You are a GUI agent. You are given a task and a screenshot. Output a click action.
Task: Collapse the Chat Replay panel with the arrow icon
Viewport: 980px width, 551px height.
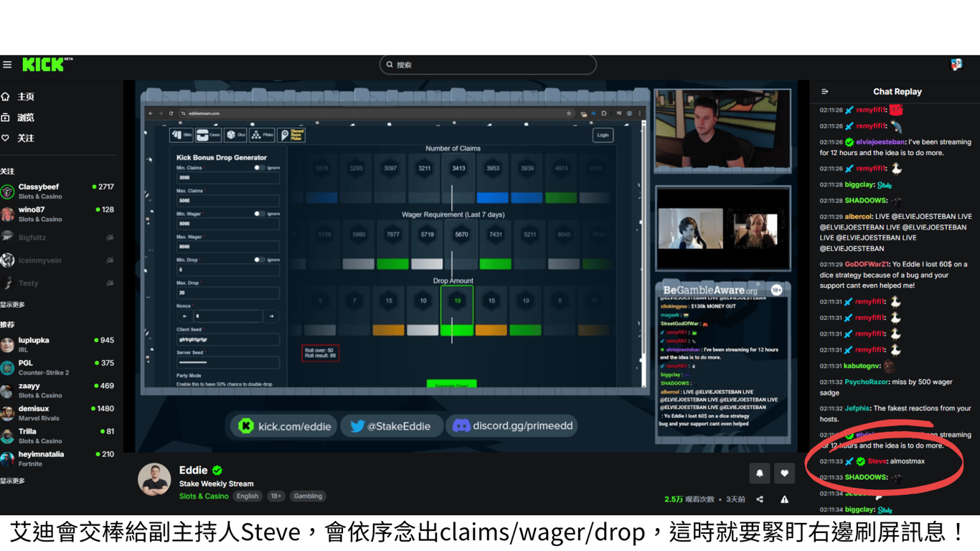pyautogui.click(x=825, y=92)
